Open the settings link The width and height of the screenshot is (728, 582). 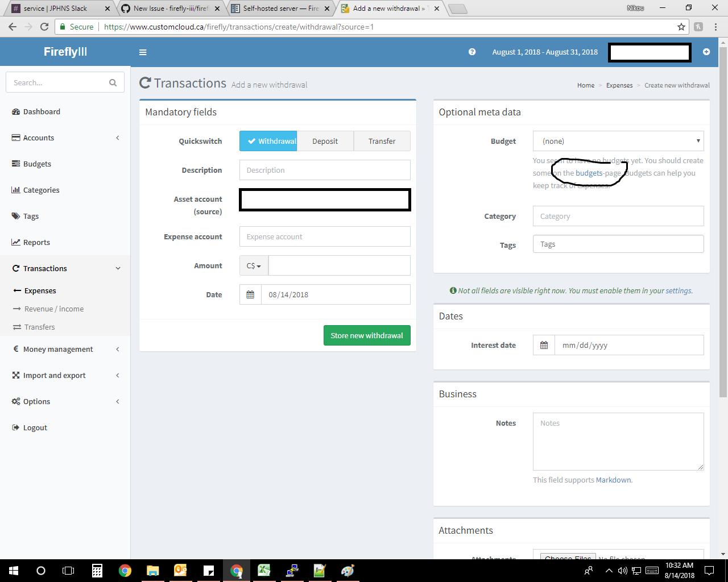point(679,290)
